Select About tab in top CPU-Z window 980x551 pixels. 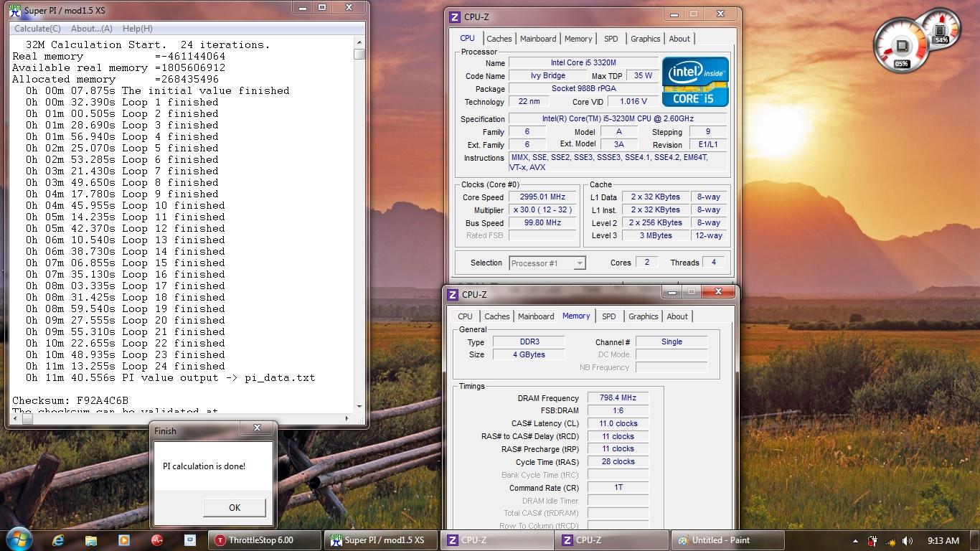point(679,39)
